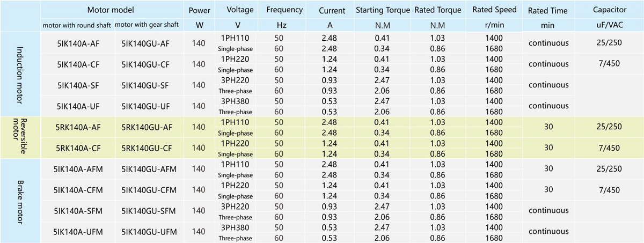
Task: Click the Reversible motor category label
Action: (x=20, y=137)
